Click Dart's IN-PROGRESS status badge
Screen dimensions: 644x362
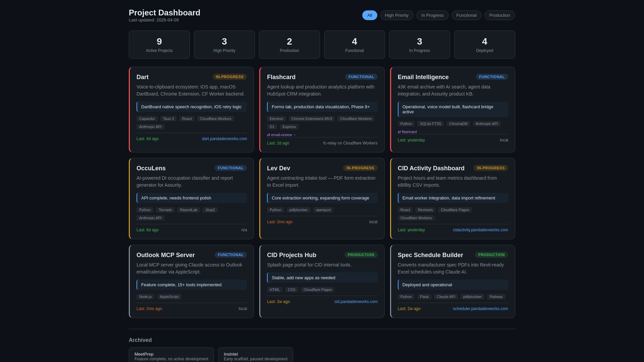pos(230,77)
